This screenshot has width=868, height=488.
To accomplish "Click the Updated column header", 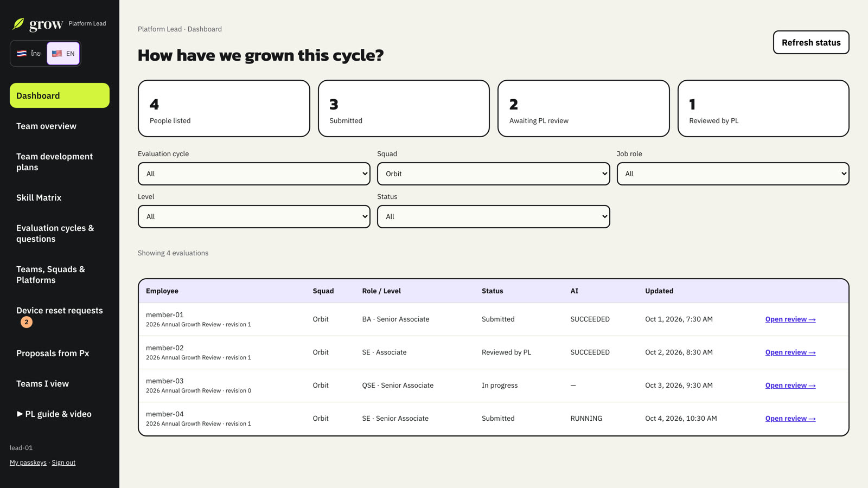I will (x=659, y=291).
